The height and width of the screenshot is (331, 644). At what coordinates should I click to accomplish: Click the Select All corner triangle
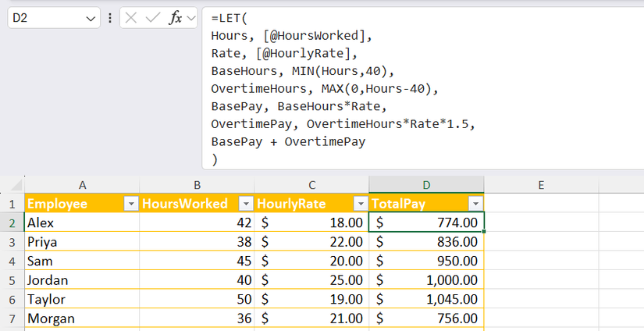[x=16, y=185]
